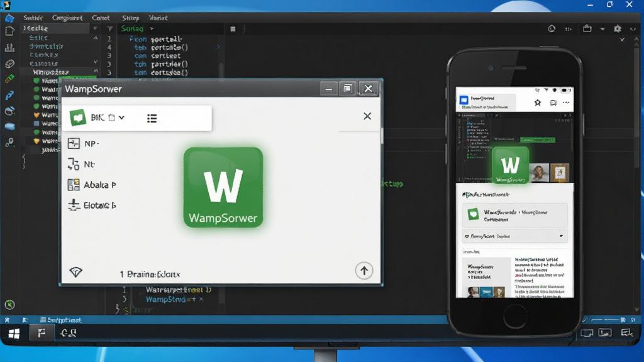The height and width of the screenshot is (362, 644).
Task: Open the Cmgnaert menu
Action: (67, 18)
